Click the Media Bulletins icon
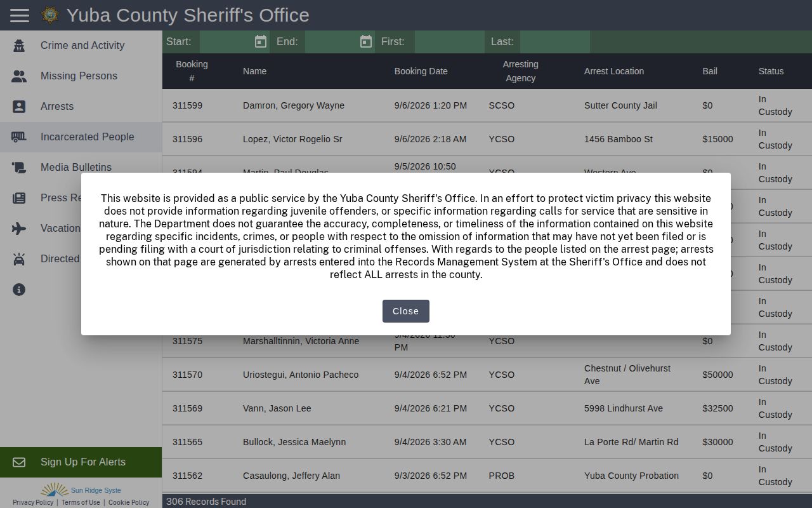Image resolution: width=812 pixels, height=508 pixels. click(x=19, y=168)
